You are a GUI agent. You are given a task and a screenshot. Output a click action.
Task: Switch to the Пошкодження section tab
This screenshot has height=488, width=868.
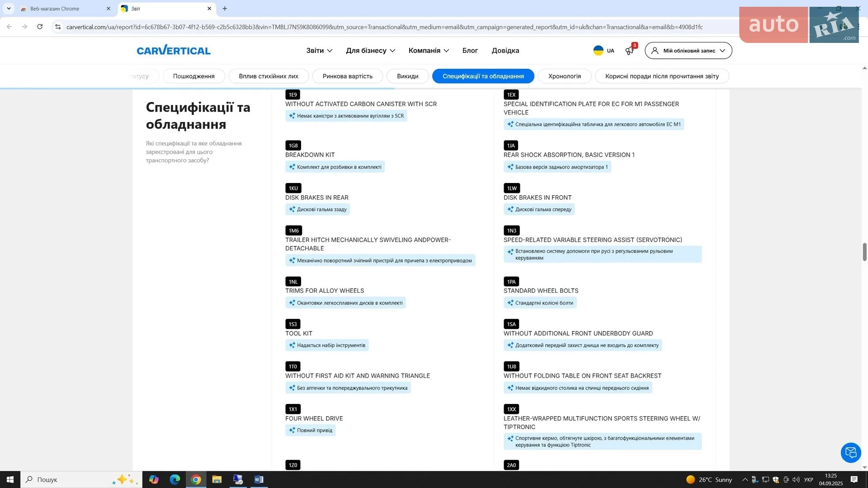[193, 76]
